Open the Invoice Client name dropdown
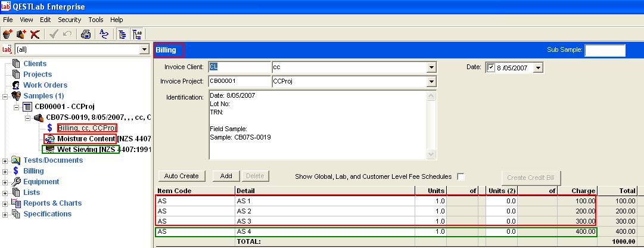The width and height of the screenshot is (644, 248). pos(431,67)
